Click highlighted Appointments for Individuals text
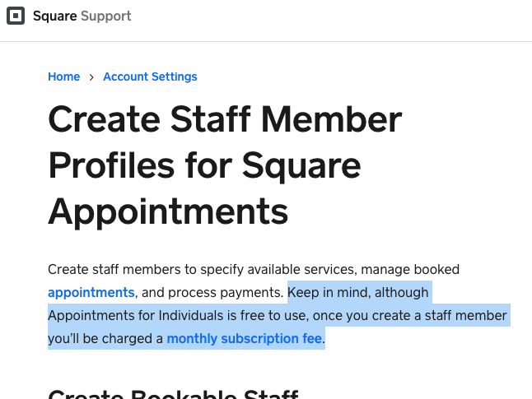This screenshot has width=532, height=399. point(136,315)
